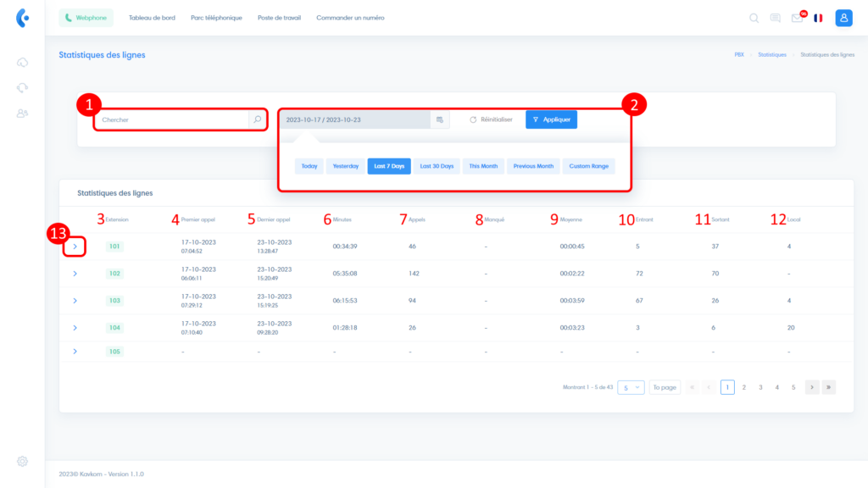Click the French flag language selector

(x=819, y=18)
